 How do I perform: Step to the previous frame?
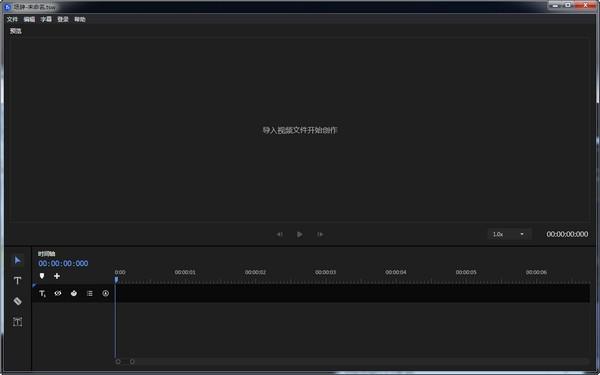pyautogui.click(x=280, y=234)
